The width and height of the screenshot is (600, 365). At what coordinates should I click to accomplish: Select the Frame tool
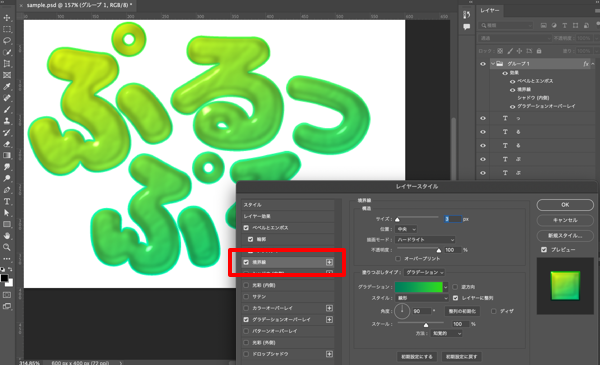tap(7, 75)
